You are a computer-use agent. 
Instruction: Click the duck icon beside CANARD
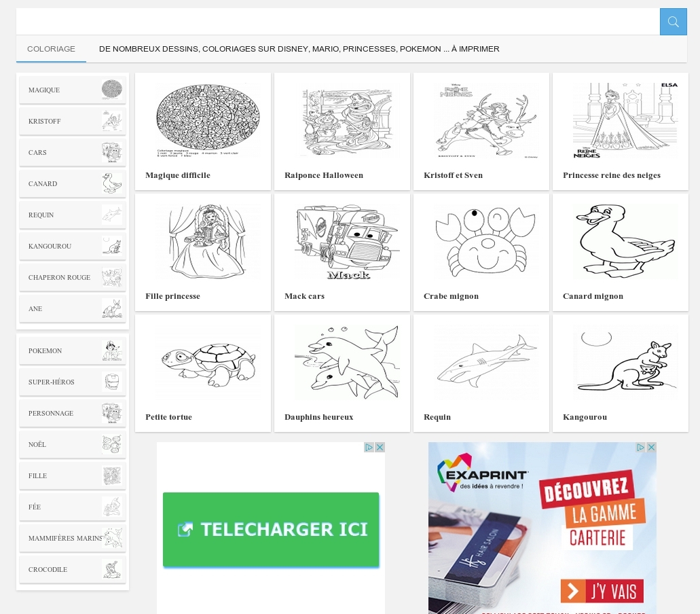pyautogui.click(x=111, y=183)
